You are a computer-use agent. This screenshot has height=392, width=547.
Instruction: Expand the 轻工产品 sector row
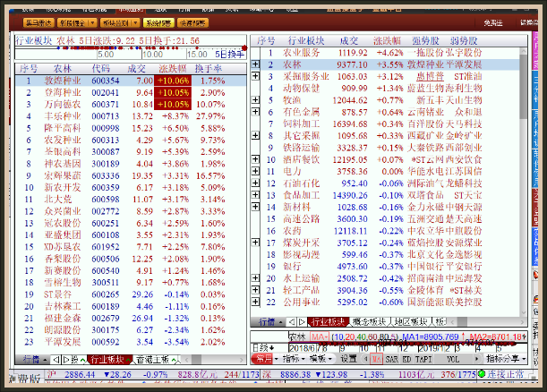(256, 289)
